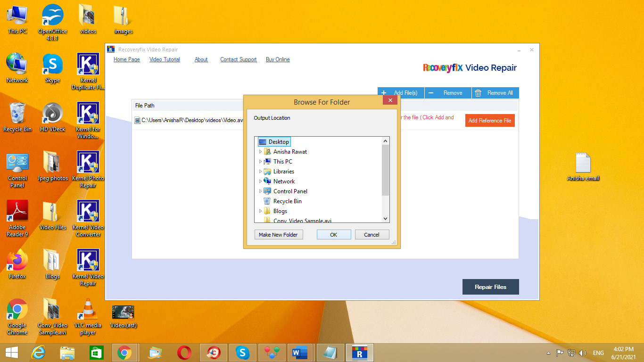This screenshot has height=362, width=644.
Task: Select the Kernel Video Repair desktop shortcut
Action: [x=88, y=268]
